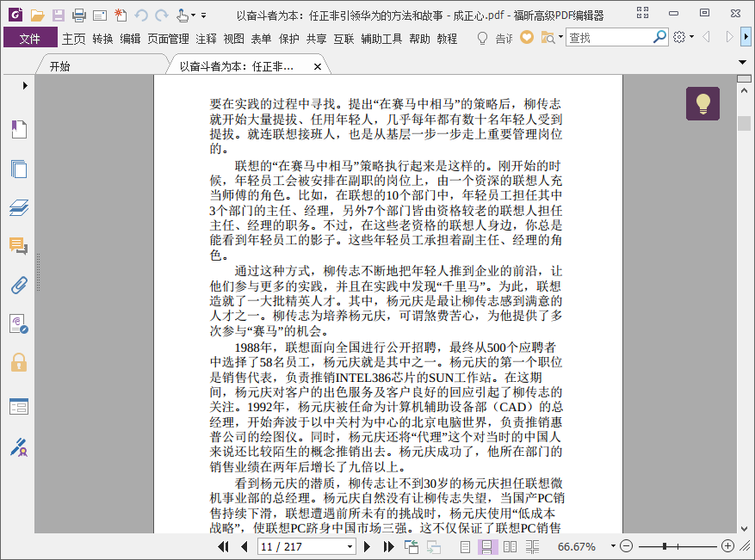Click the touch mode hand icon
Screen dimensions: 755x560
coord(183,15)
